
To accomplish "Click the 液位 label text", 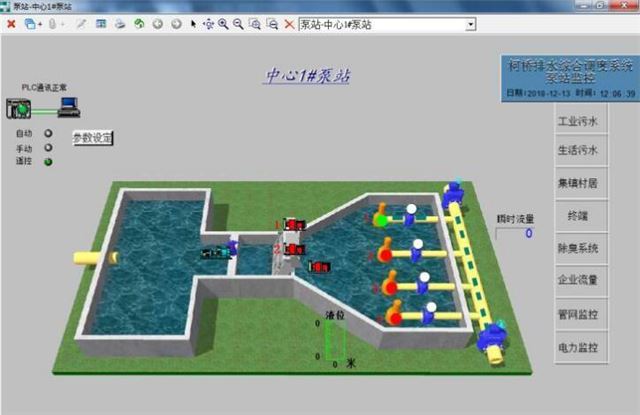I will click(335, 315).
